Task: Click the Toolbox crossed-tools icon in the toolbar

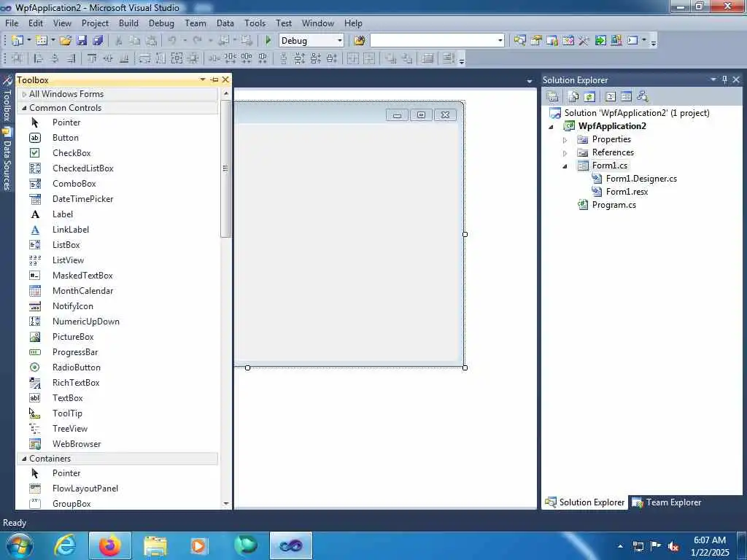Action: pyautogui.click(x=584, y=41)
